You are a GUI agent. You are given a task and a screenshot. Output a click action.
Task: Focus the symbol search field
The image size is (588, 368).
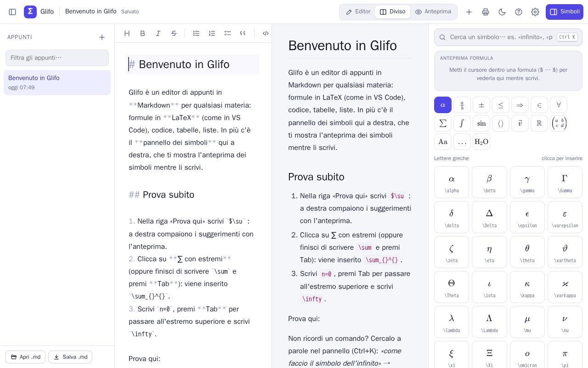(x=508, y=37)
